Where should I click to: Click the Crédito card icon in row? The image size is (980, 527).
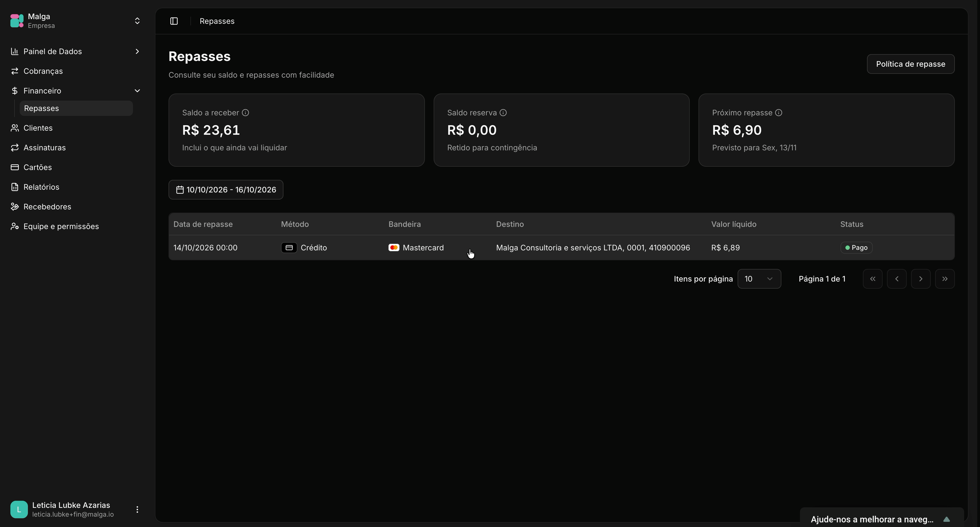coord(289,248)
